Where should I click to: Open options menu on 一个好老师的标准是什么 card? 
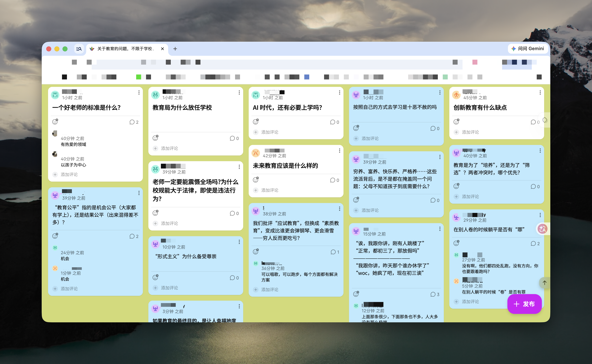tap(139, 93)
